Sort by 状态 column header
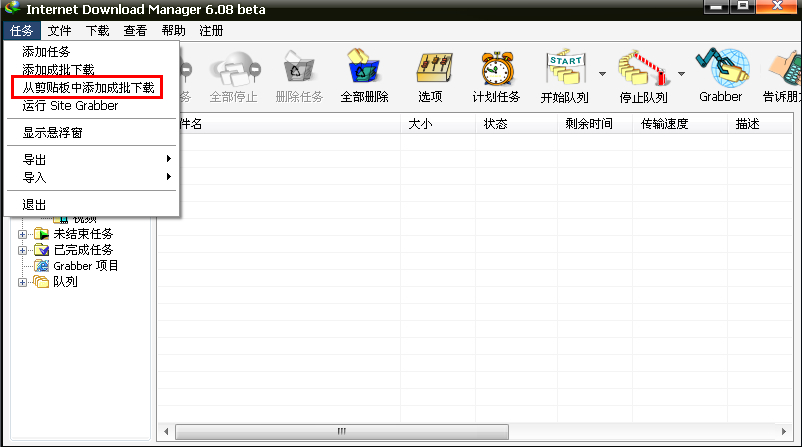 click(516, 124)
